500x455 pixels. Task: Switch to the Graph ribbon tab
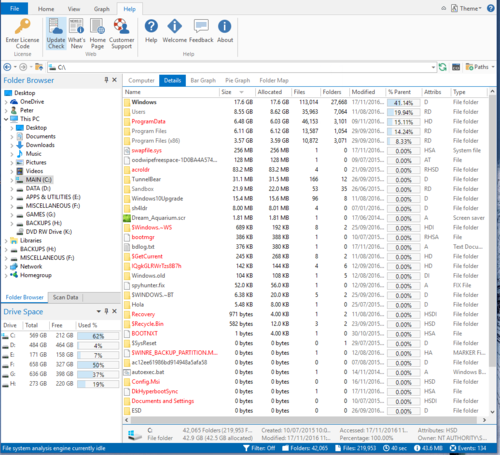(x=102, y=9)
